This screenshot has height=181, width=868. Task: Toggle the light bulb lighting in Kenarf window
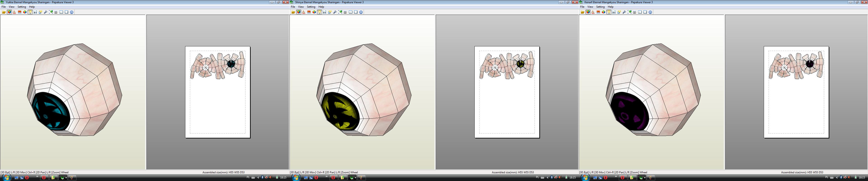click(609, 12)
